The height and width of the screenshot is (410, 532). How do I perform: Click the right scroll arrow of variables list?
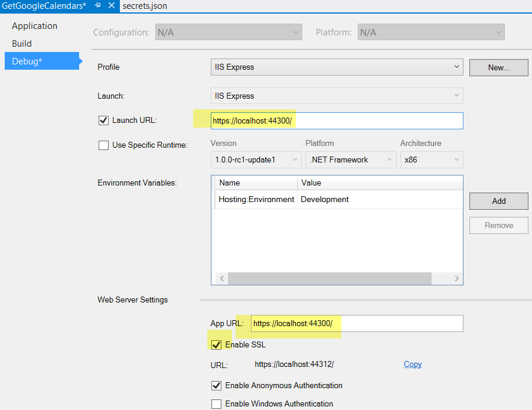pos(456,279)
